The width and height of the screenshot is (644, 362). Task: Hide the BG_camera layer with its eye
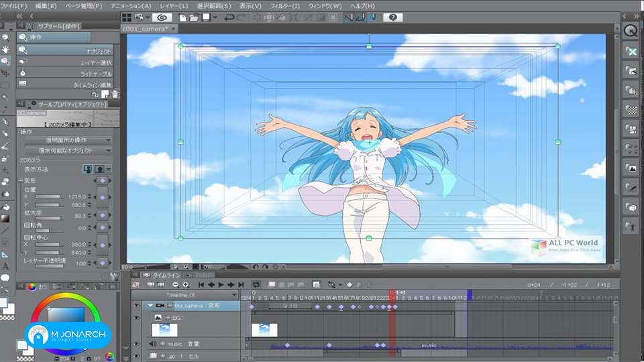point(136,306)
